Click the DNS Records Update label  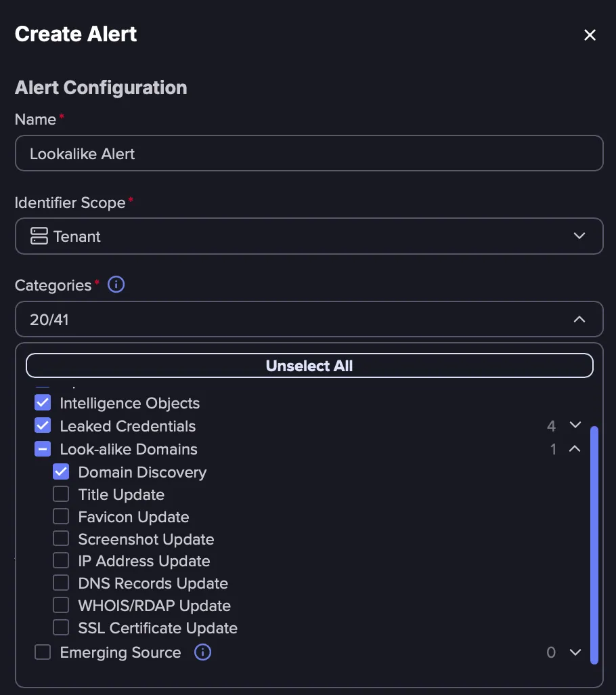[153, 583]
